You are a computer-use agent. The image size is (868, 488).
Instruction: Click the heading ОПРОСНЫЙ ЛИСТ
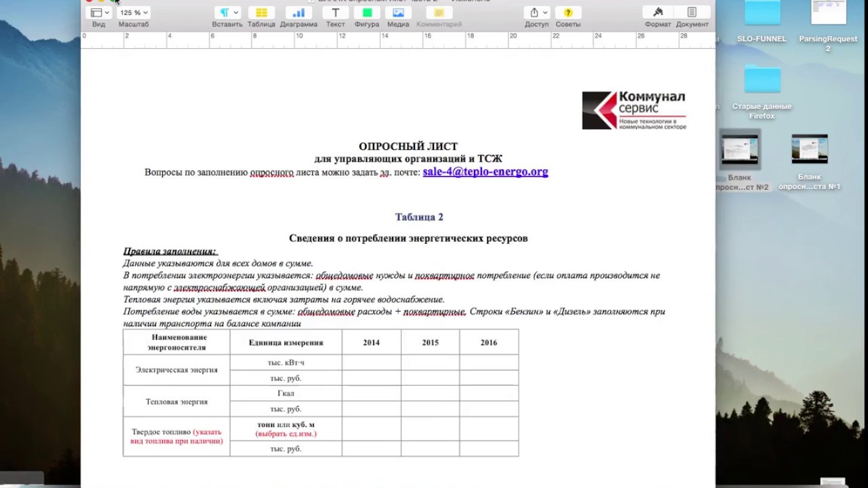pyautogui.click(x=408, y=146)
